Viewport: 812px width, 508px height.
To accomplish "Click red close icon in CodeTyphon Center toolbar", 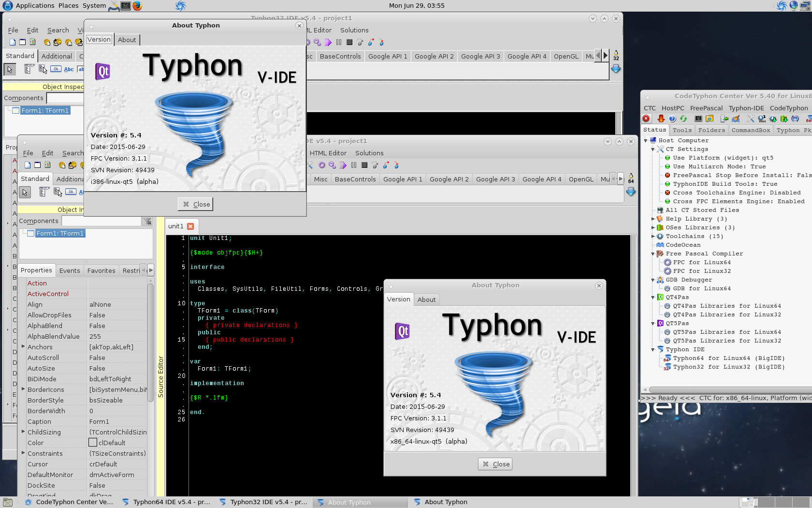I will click(646, 119).
